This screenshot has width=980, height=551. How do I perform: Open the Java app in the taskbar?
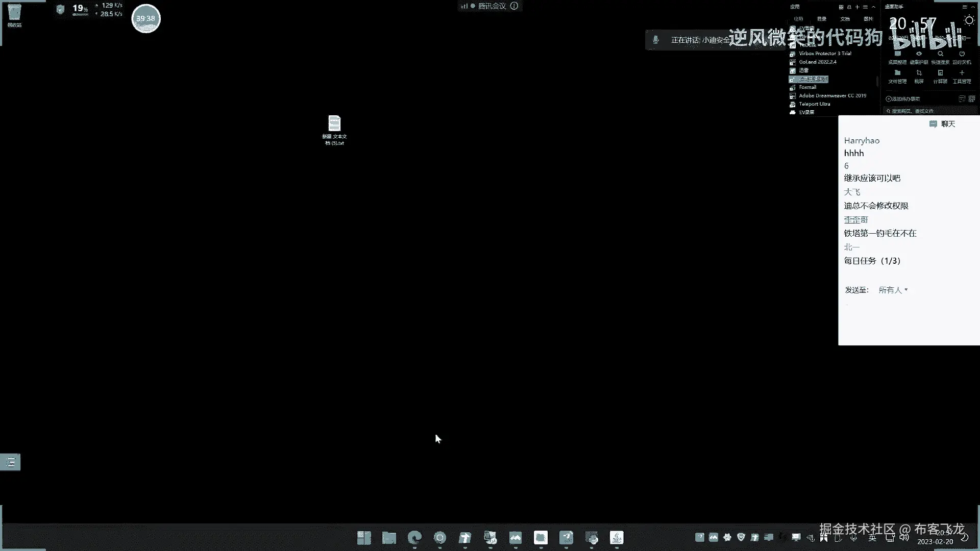click(617, 537)
